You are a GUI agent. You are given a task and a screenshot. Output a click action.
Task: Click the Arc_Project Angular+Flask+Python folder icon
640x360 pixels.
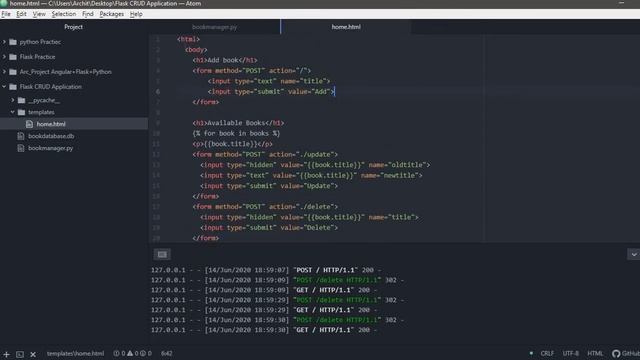click(x=13, y=72)
